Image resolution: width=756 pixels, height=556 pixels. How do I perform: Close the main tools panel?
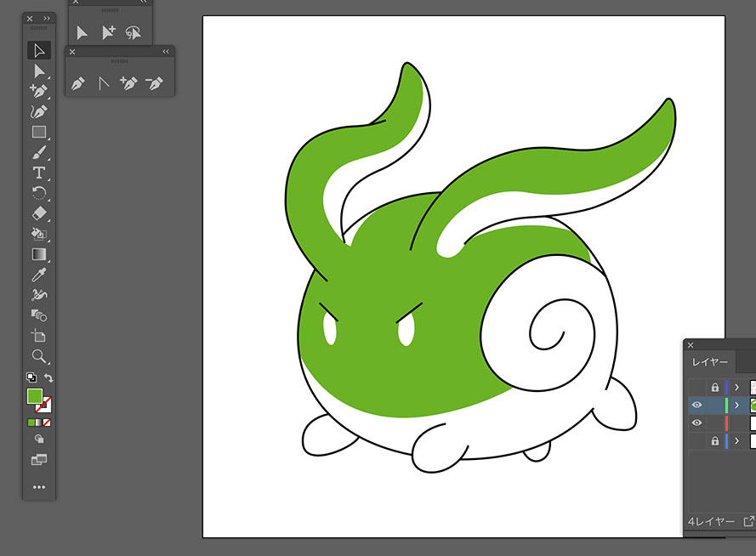click(x=30, y=19)
